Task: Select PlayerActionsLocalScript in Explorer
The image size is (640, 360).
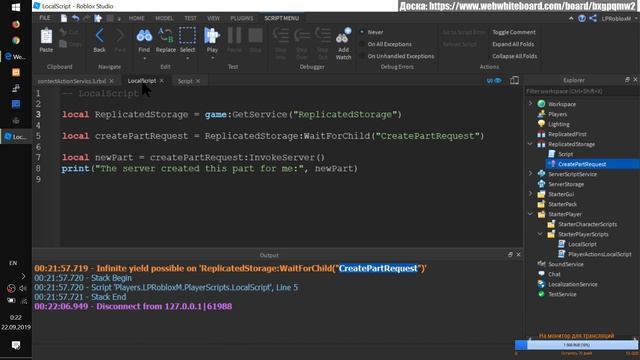Action: (600, 254)
